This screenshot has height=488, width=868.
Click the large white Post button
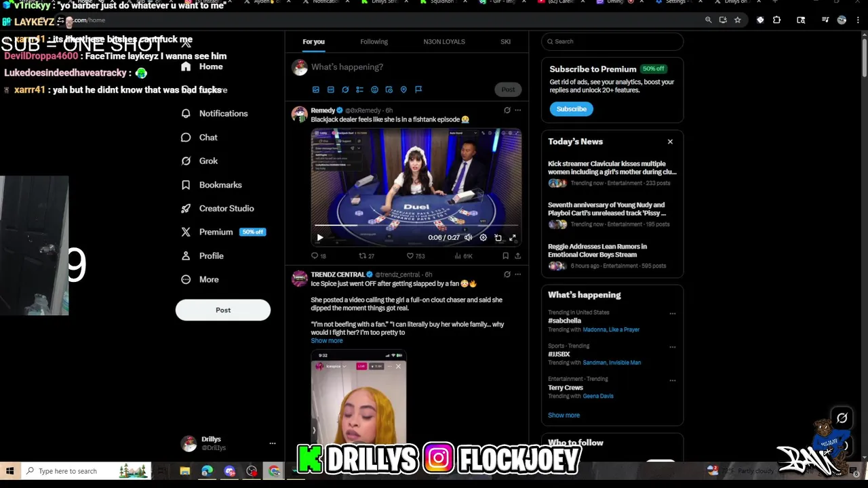[223, 310]
